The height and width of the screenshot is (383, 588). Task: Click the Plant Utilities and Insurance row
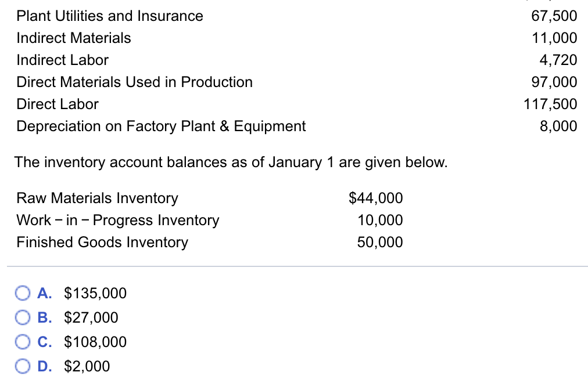[109, 16]
